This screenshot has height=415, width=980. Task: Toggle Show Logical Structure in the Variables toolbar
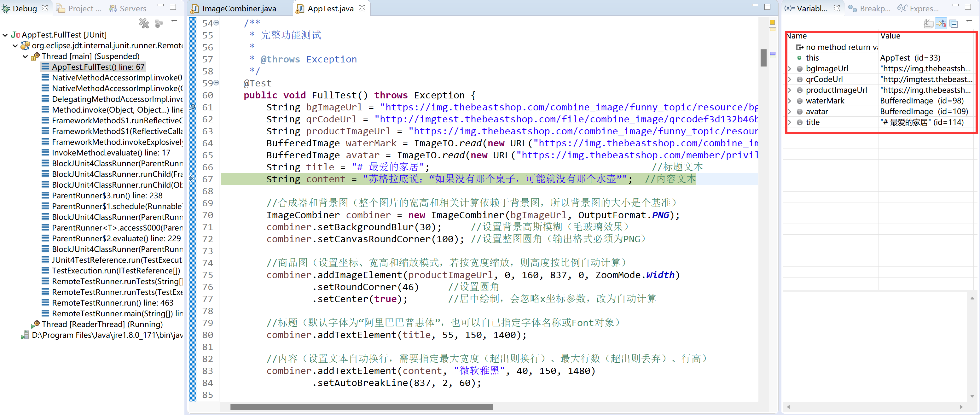click(x=942, y=23)
